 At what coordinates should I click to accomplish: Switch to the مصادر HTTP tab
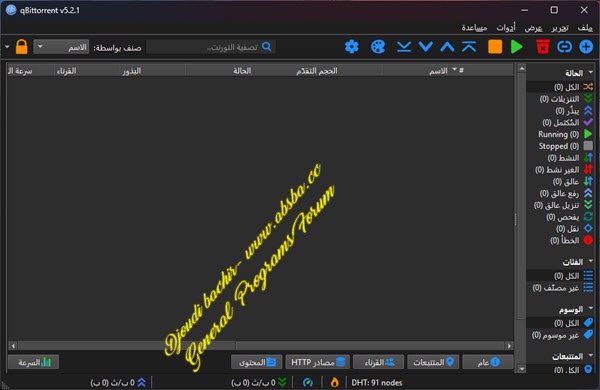click(318, 362)
